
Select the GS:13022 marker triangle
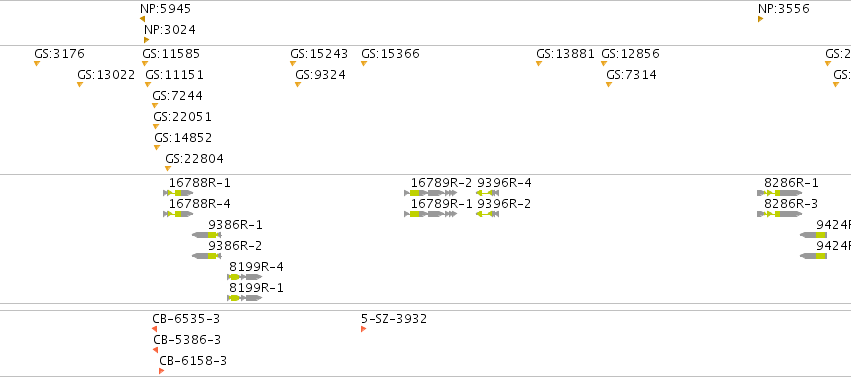coord(80,85)
